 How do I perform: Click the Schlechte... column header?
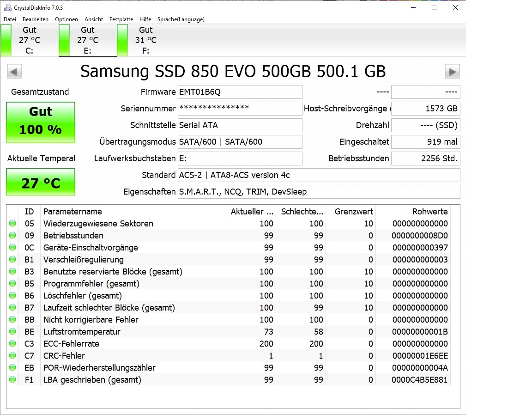pyautogui.click(x=301, y=212)
